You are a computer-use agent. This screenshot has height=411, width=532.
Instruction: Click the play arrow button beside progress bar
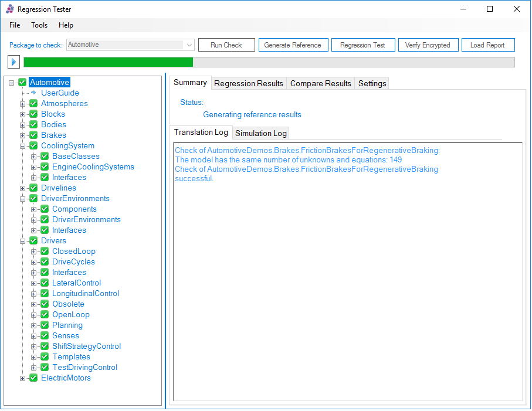point(13,62)
